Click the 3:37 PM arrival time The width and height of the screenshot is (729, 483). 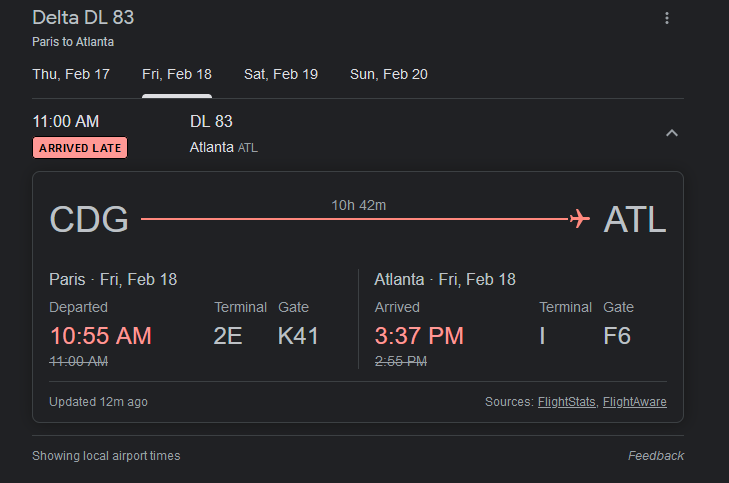point(419,336)
